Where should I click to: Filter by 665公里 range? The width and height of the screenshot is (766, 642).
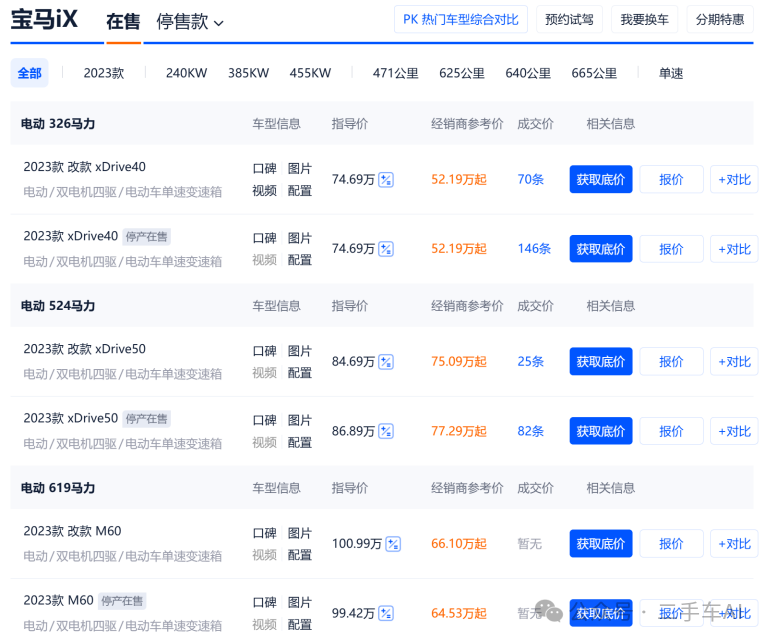coord(594,73)
